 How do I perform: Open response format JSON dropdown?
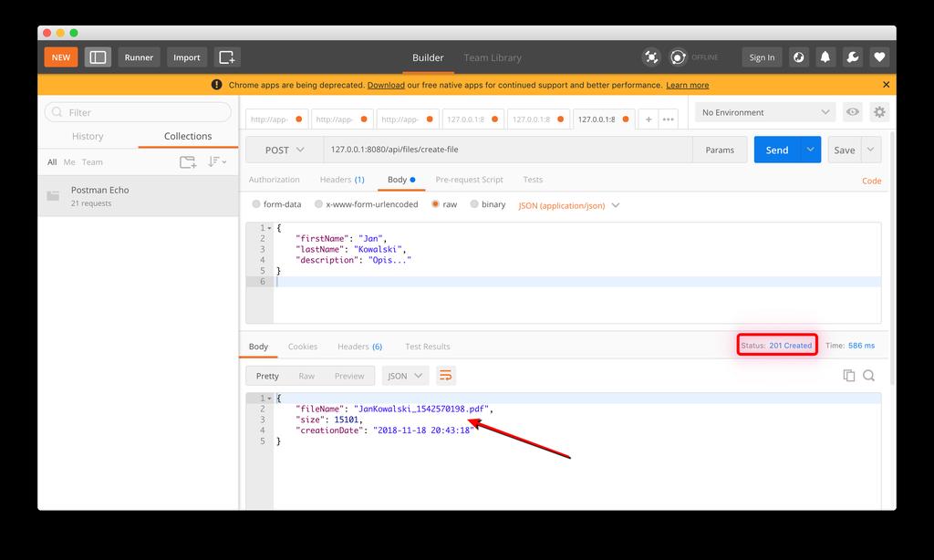pos(405,376)
